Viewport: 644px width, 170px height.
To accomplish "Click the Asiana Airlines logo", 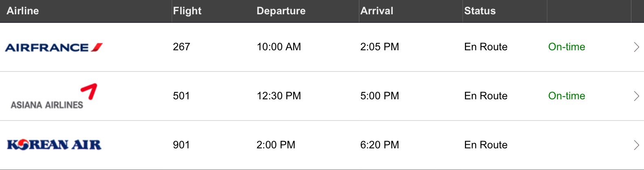I will coord(54,96).
